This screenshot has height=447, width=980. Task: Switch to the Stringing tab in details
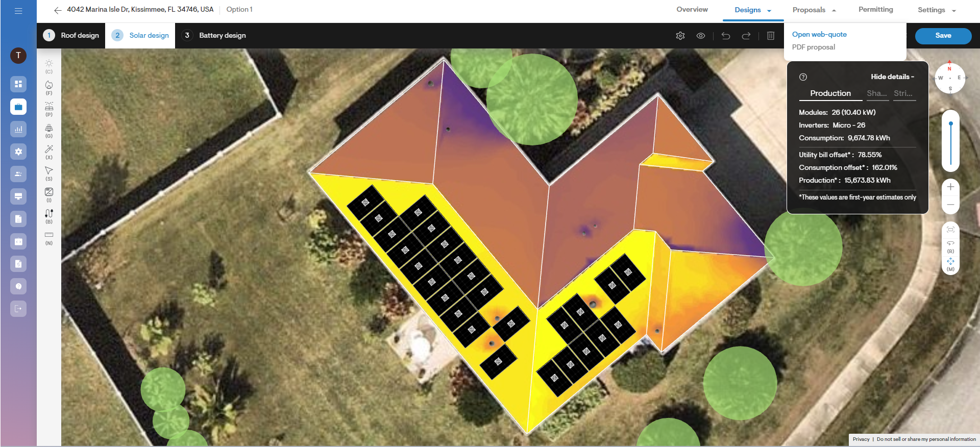(x=903, y=93)
